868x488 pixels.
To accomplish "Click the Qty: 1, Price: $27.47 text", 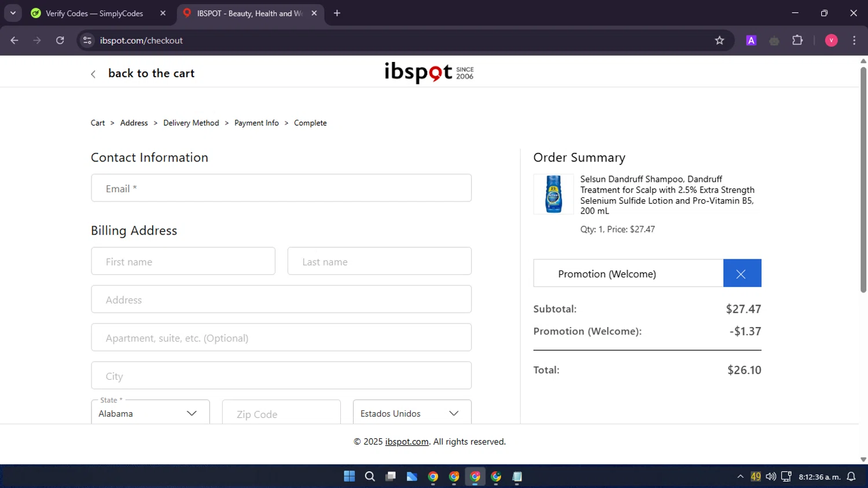I will [x=617, y=229].
